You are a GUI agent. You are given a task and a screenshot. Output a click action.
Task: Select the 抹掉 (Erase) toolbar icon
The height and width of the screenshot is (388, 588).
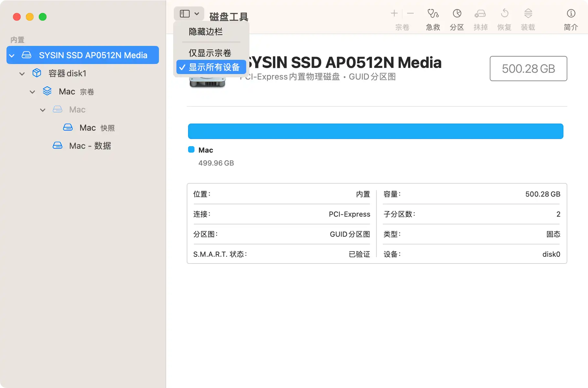[480, 18]
